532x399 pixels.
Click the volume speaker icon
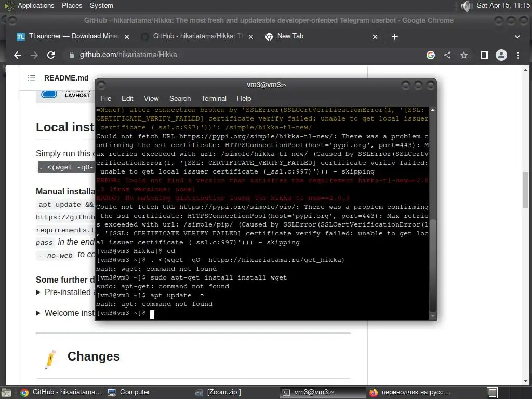[x=467, y=6]
